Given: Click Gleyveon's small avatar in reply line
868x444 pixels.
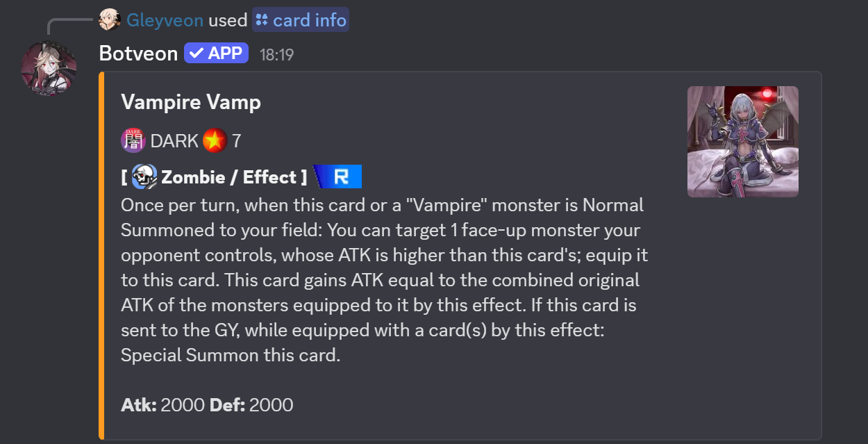Looking at the screenshot, I should pos(109,19).
